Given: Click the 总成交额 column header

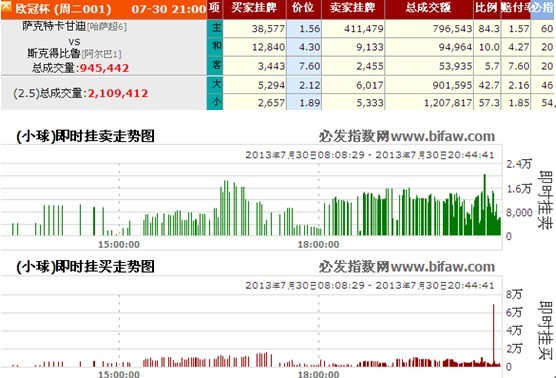Looking at the screenshot, I should (x=429, y=8).
